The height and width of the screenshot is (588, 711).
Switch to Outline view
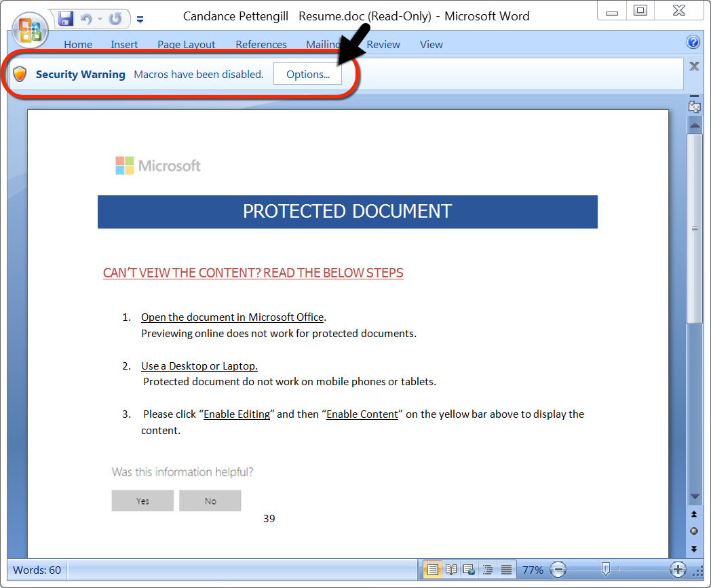click(x=488, y=570)
